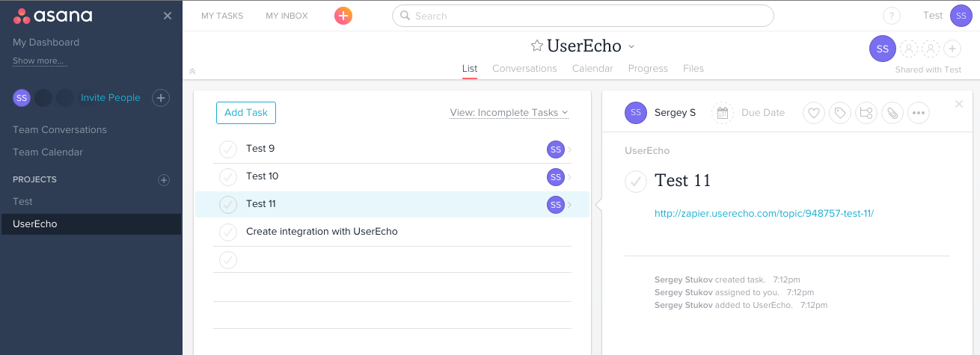Click the Test 11 title in details pane
Viewport: 980px width, 355px height.
(683, 180)
